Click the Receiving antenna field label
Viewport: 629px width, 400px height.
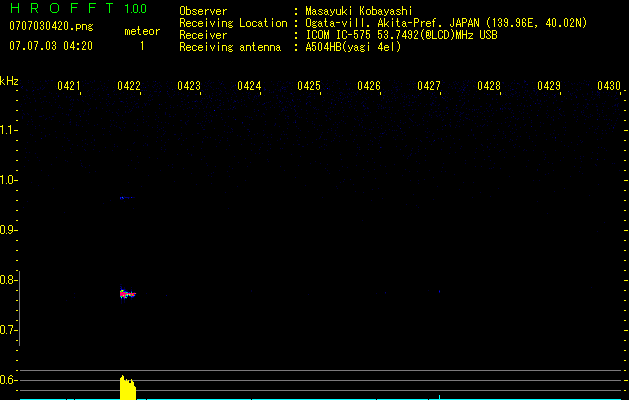click(x=230, y=47)
